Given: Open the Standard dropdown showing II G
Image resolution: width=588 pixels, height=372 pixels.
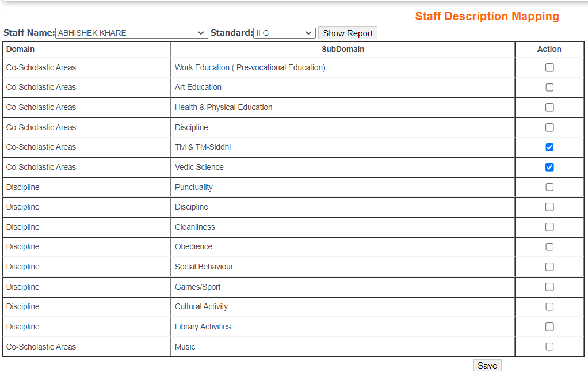Looking at the screenshot, I should pos(284,33).
